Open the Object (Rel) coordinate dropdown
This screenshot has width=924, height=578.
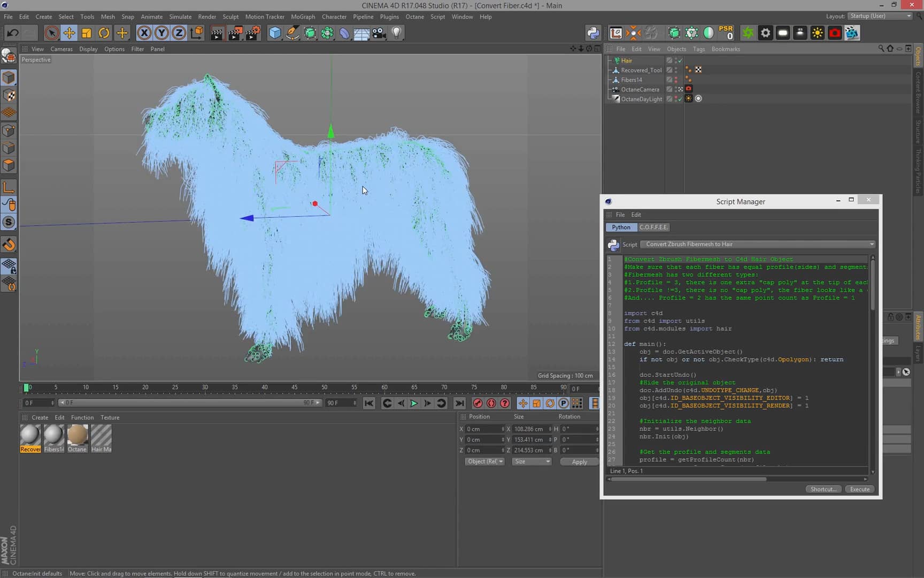[484, 461]
